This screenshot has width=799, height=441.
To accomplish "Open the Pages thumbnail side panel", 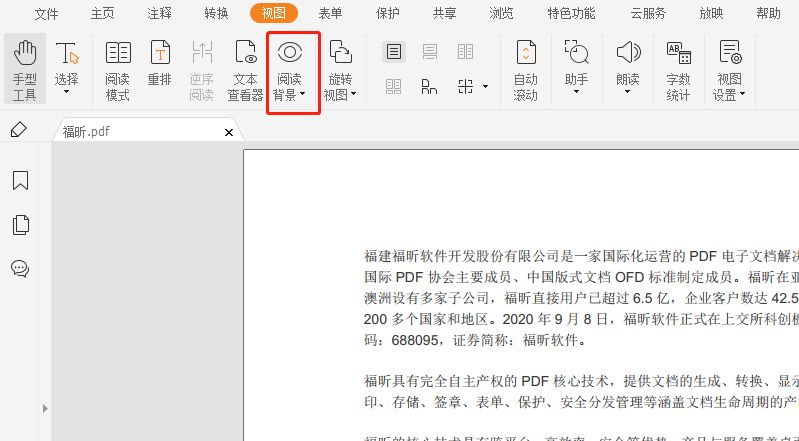I will (x=20, y=225).
